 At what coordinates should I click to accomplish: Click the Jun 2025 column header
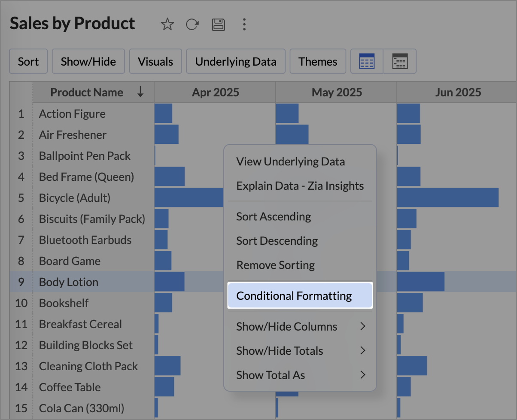pos(458,92)
